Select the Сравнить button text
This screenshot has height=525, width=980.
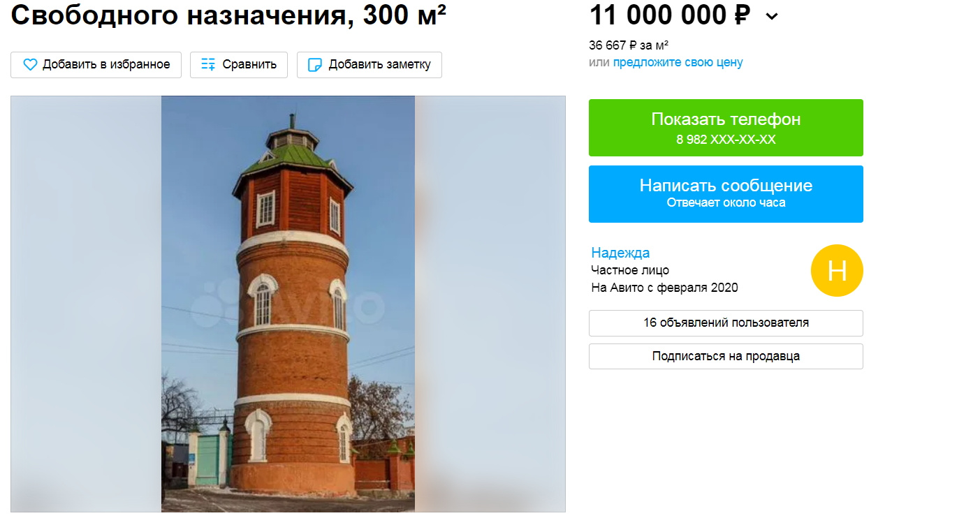(249, 65)
